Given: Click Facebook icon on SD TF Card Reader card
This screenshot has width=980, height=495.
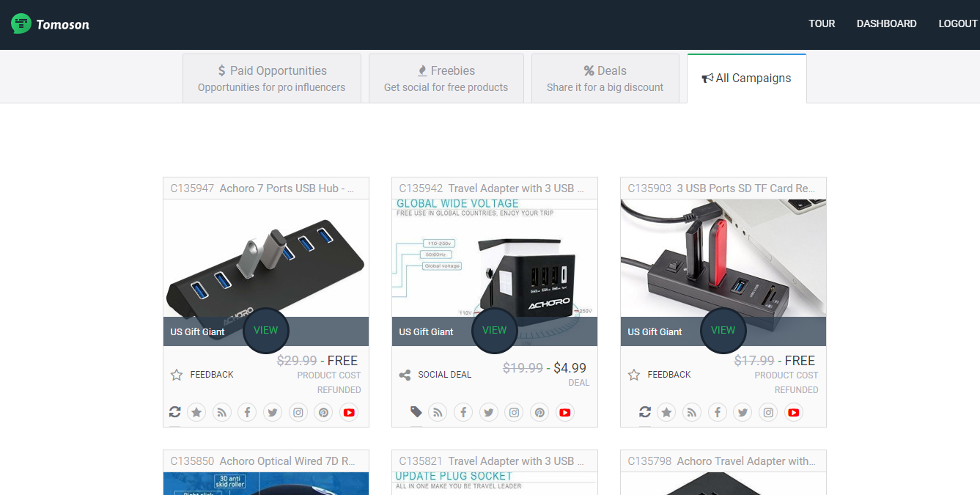Looking at the screenshot, I should point(718,413).
